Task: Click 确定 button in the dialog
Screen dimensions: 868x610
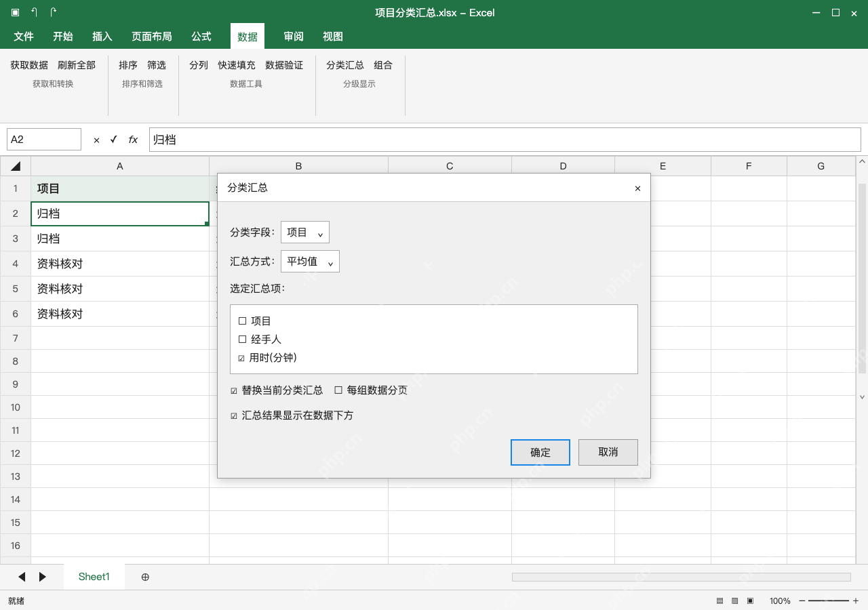Action: point(540,452)
